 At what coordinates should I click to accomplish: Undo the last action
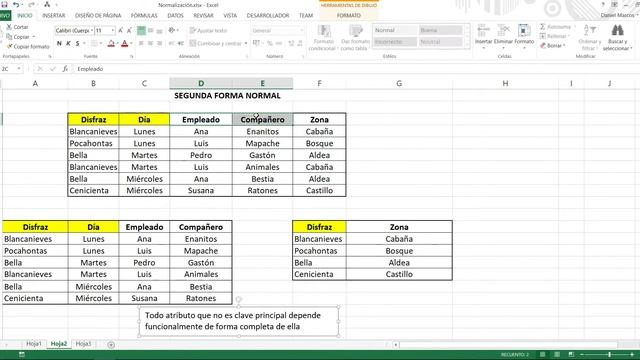click(16, 4)
